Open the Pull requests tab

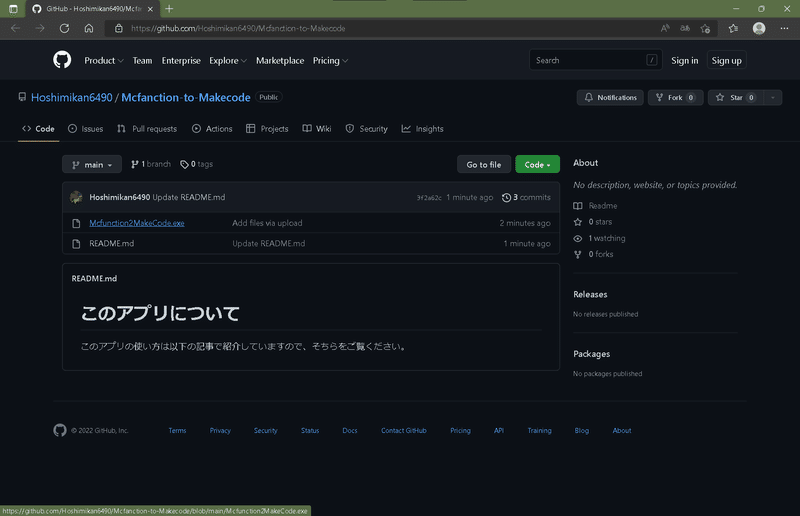click(147, 129)
